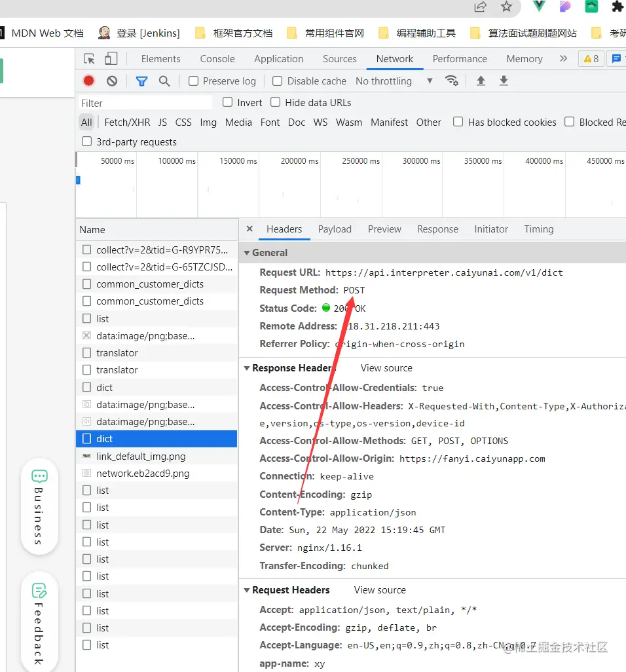Screen dimensions: 626x672
Task: Select the first translator request
Action: (x=156, y=353)
